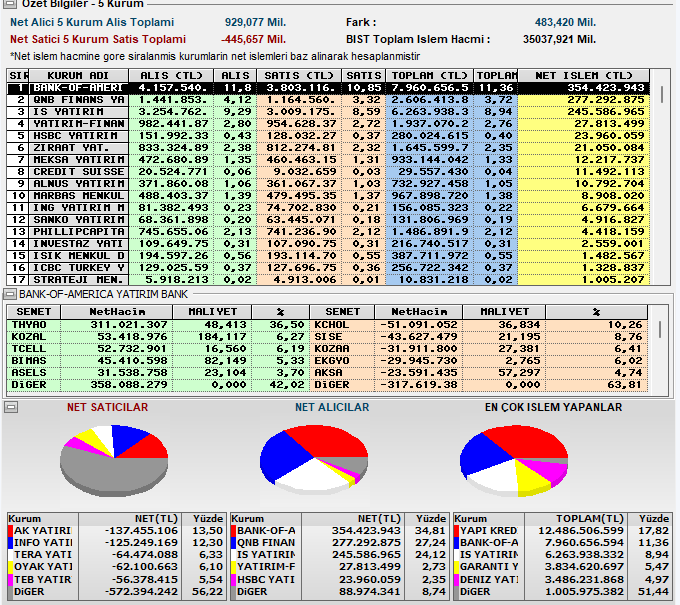
Task: Sort by TOPLAM (TL) column header
Action: point(429,75)
